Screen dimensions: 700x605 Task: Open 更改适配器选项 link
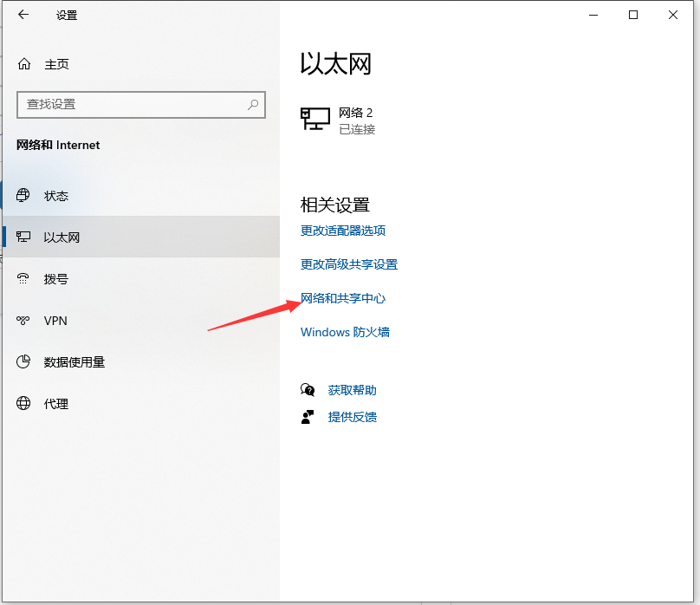[x=344, y=231]
